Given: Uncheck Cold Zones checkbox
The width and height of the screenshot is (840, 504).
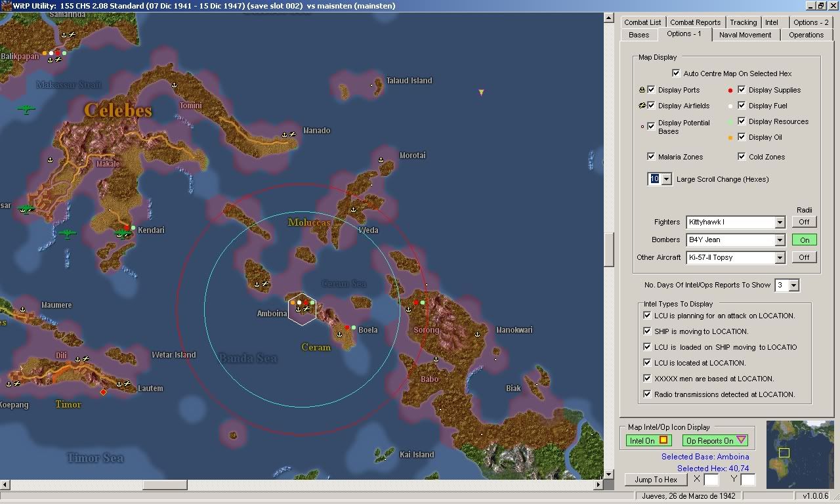Looking at the screenshot, I should pyautogui.click(x=742, y=157).
